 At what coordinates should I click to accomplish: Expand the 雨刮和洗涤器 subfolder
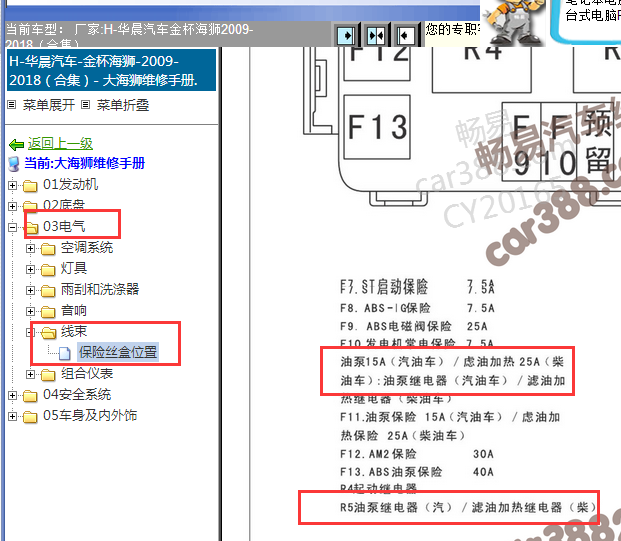[x=30, y=291]
